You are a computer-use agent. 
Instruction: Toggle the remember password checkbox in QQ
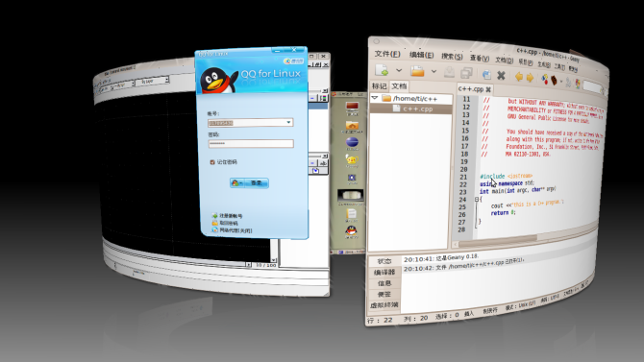click(212, 162)
